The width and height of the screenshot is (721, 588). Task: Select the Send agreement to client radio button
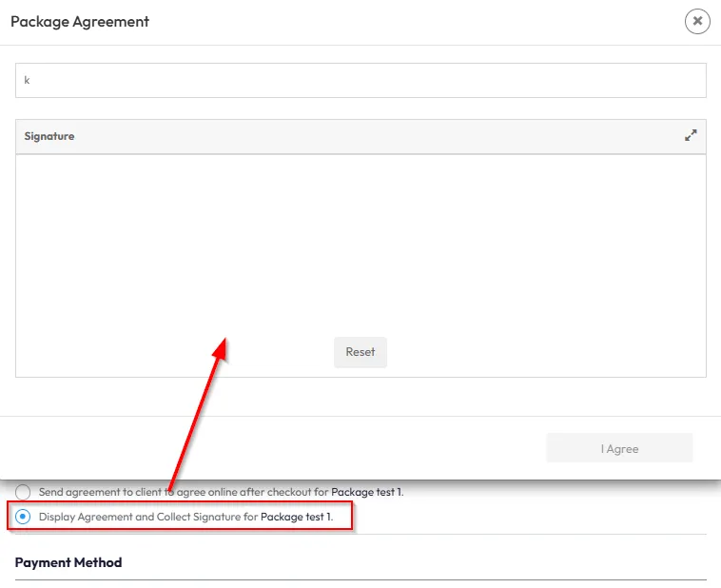click(23, 492)
